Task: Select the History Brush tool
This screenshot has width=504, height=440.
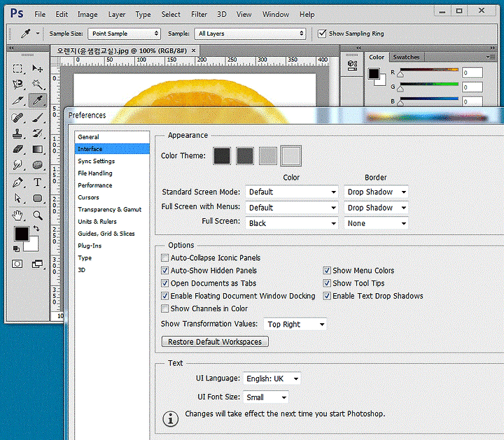Action: (x=38, y=134)
